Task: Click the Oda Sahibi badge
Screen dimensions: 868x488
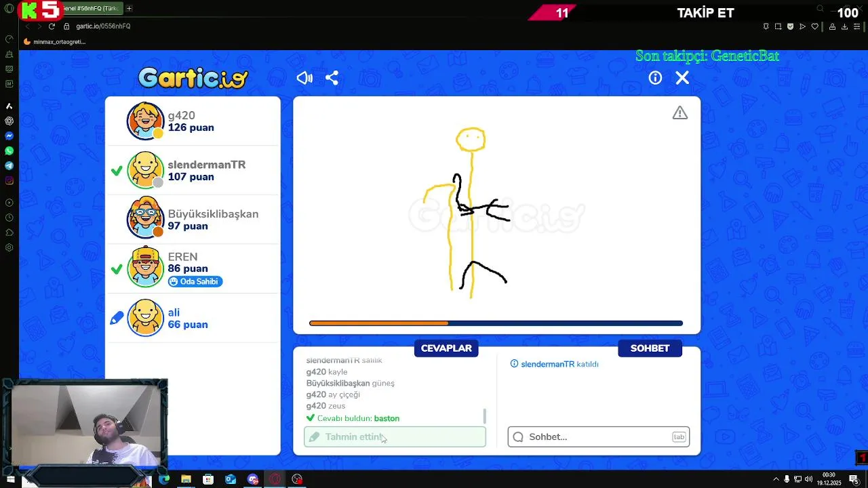Action: [x=195, y=281]
